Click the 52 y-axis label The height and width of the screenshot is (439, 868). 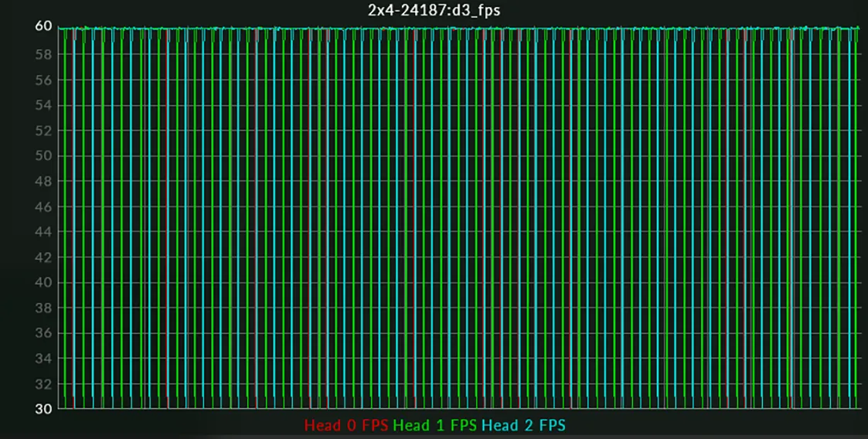(x=44, y=131)
